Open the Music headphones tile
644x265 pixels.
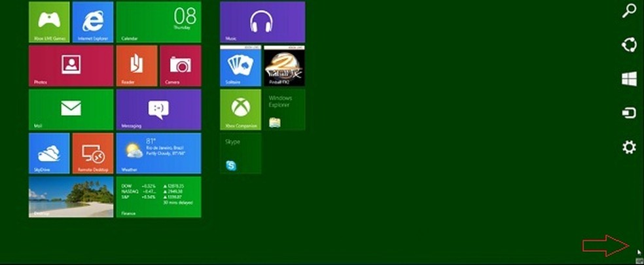point(262,22)
